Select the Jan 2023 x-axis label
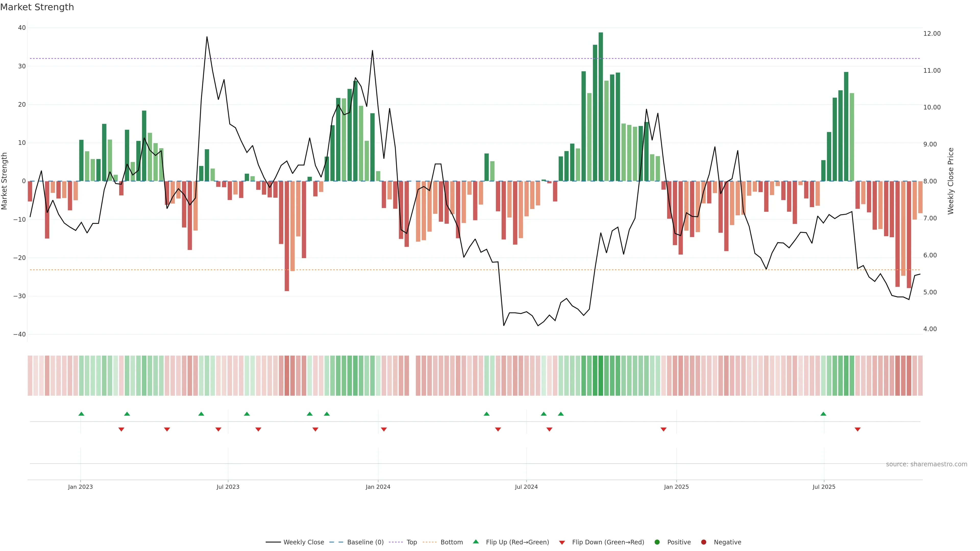The width and height of the screenshot is (980, 551). [x=80, y=487]
